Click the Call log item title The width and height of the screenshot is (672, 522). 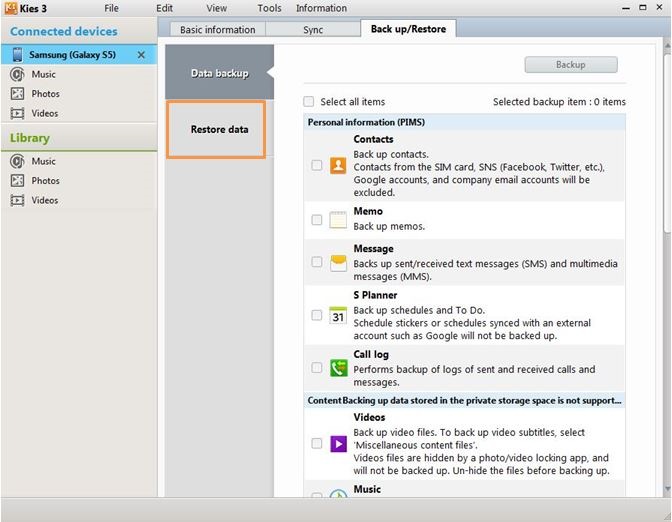pos(371,354)
